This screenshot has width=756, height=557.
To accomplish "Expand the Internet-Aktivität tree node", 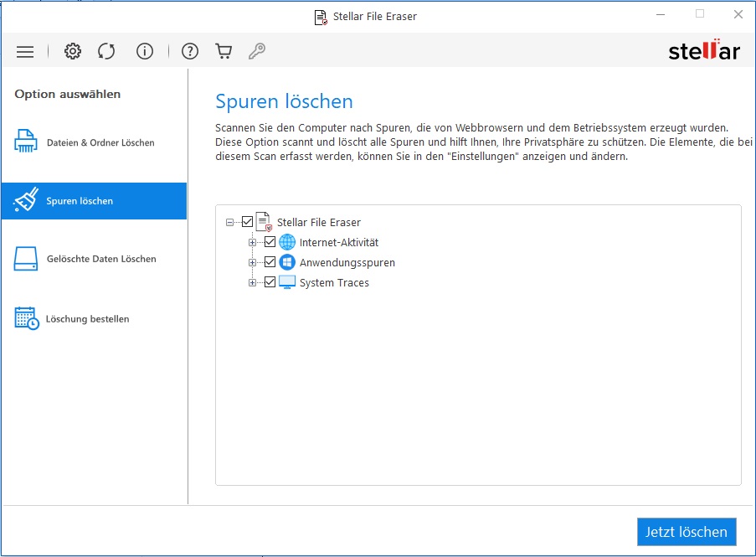I will click(x=252, y=242).
